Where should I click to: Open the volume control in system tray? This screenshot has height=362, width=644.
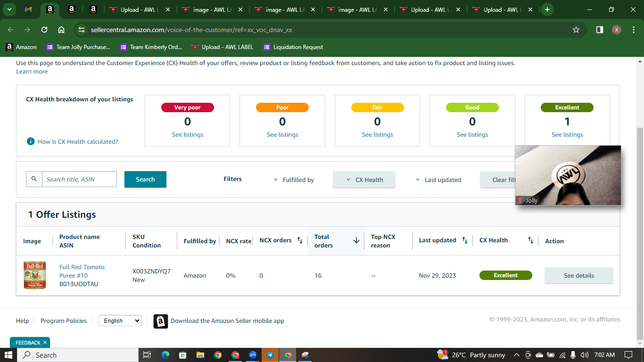coord(585,355)
